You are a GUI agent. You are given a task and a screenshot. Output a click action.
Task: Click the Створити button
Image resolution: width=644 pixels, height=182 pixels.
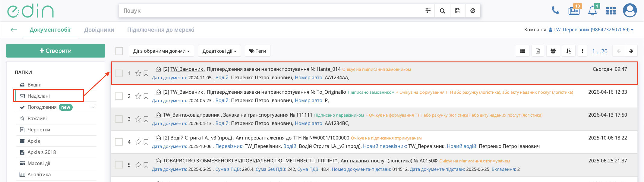tap(55, 51)
